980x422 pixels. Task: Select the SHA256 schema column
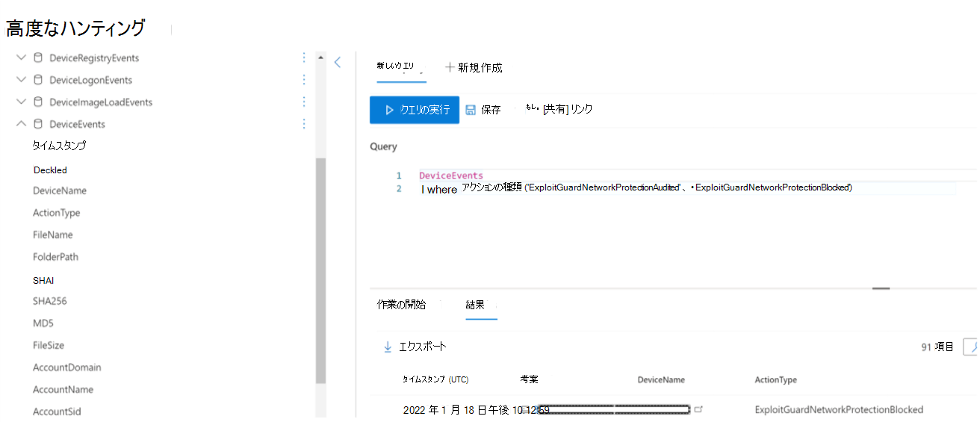click(49, 301)
